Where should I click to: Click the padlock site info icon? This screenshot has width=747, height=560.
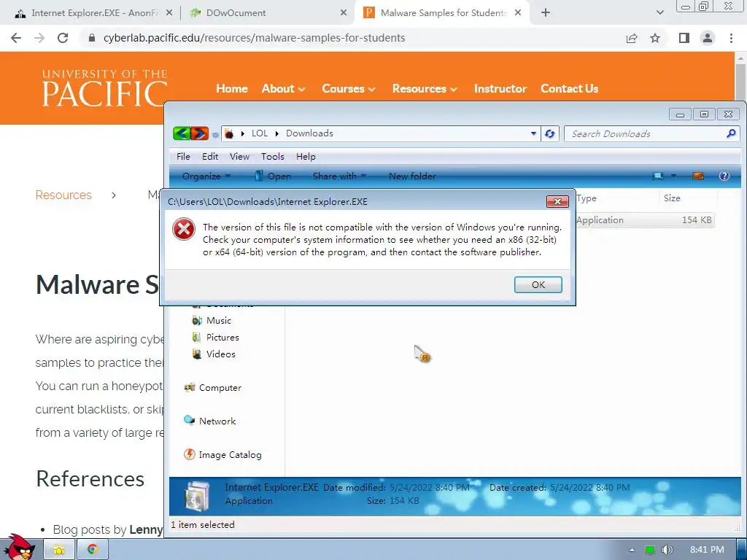[92, 38]
